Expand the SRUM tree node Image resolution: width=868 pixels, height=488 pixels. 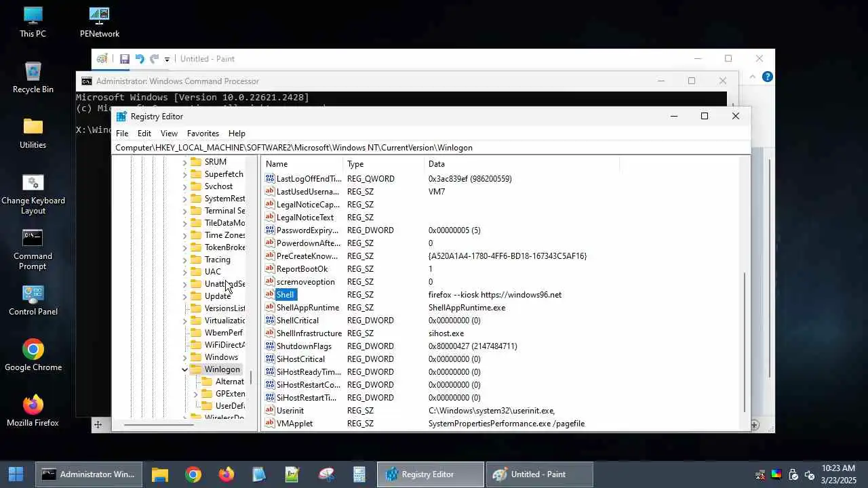(184, 162)
